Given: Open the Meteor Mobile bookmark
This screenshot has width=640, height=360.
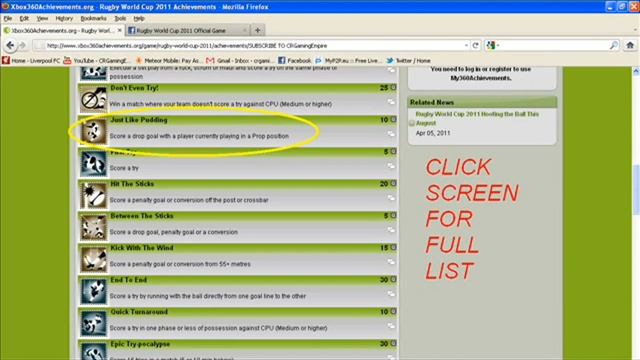Looking at the screenshot, I should [x=169, y=60].
